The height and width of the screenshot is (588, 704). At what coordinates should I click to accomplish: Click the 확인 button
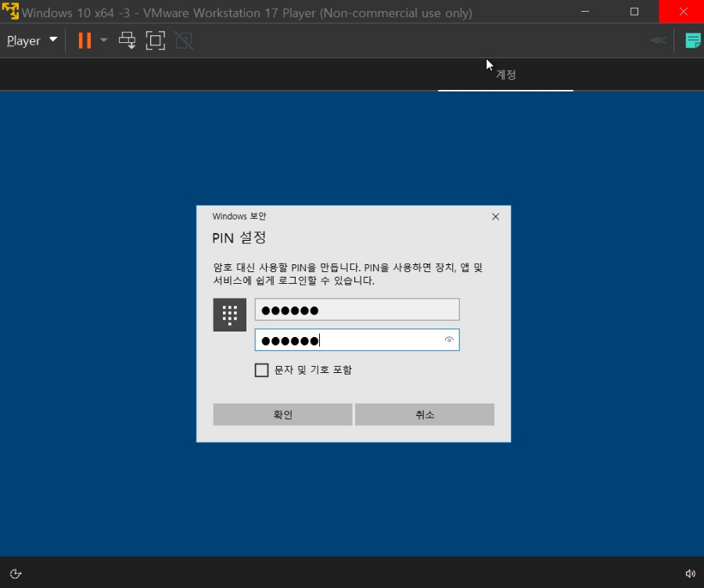[282, 414]
